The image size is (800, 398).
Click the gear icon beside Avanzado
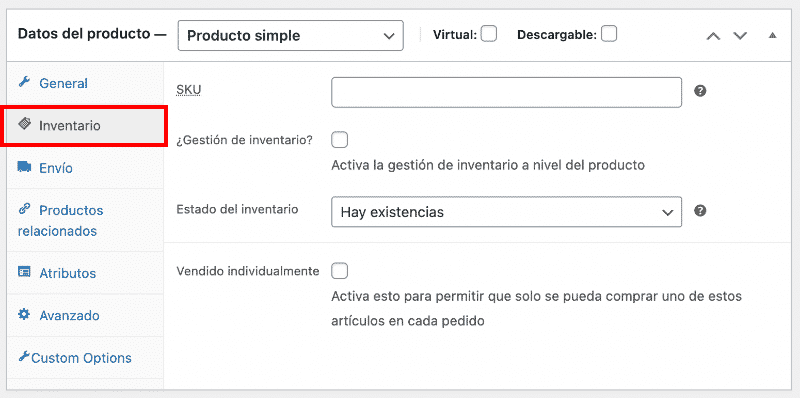coord(24,314)
